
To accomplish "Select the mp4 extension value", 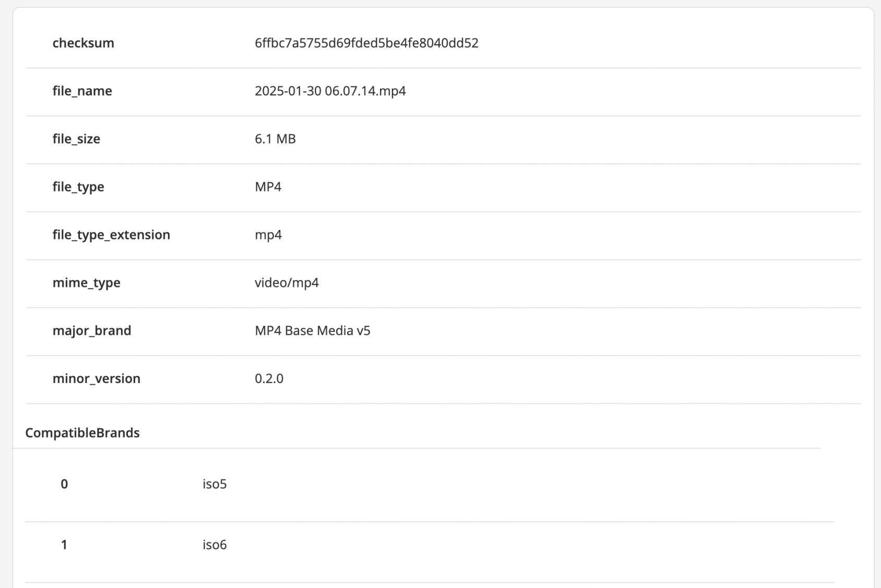I will point(268,235).
